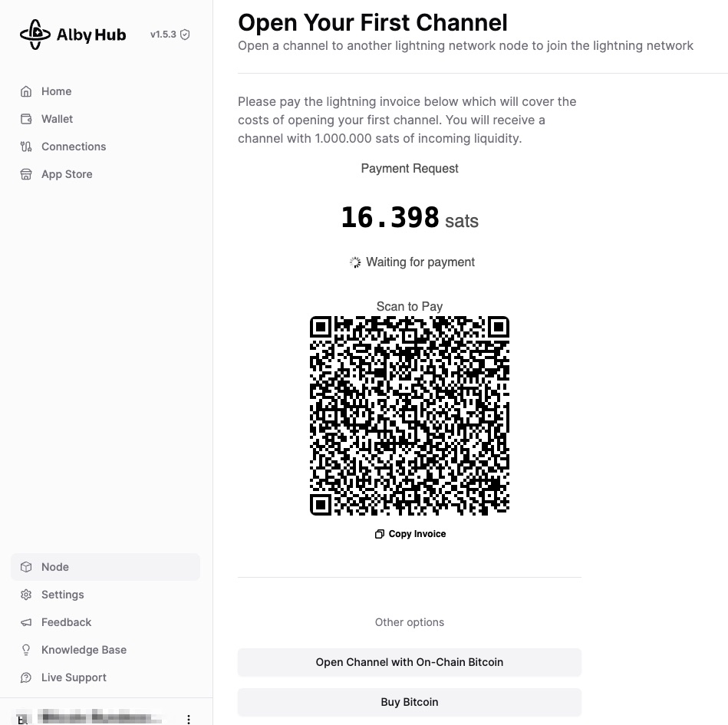Click the Settings gear icon
This screenshot has height=725, width=728.
(x=26, y=595)
